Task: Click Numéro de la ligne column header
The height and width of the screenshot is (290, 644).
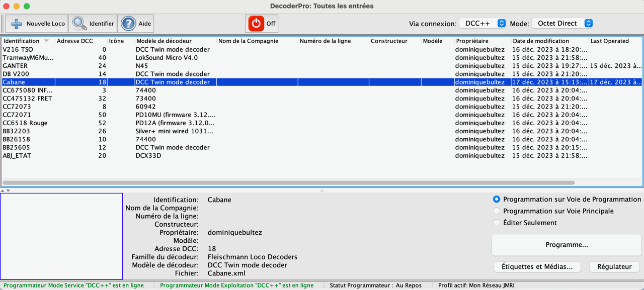Action: point(334,41)
